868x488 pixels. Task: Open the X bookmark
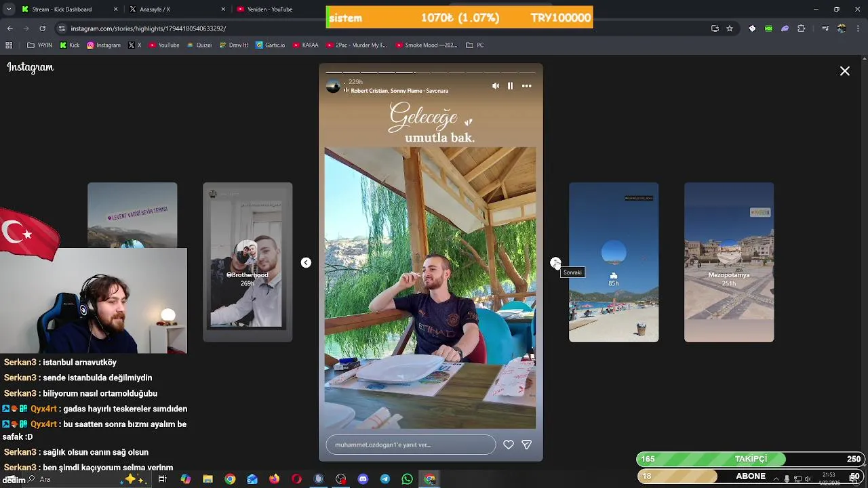click(135, 45)
